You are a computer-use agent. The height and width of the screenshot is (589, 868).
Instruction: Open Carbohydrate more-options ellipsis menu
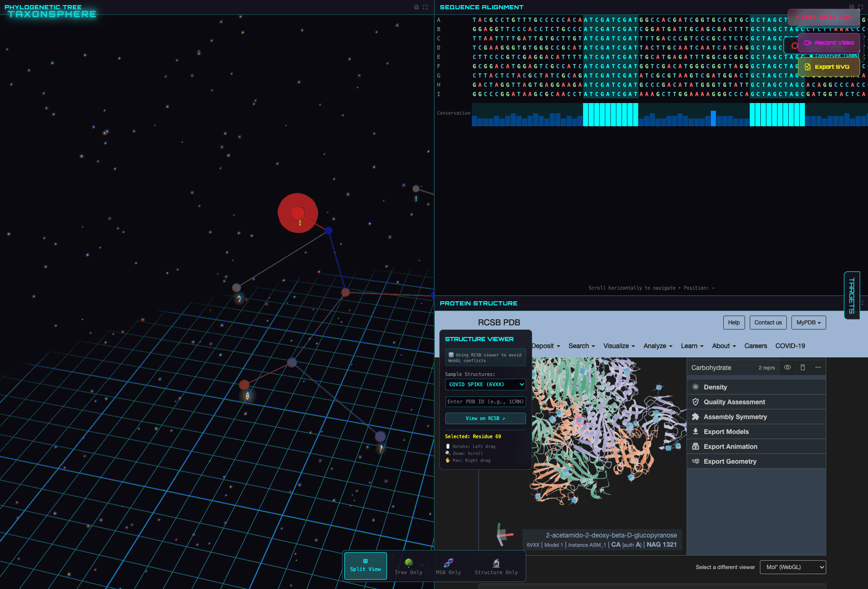pyautogui.click(x=818, y=367)
